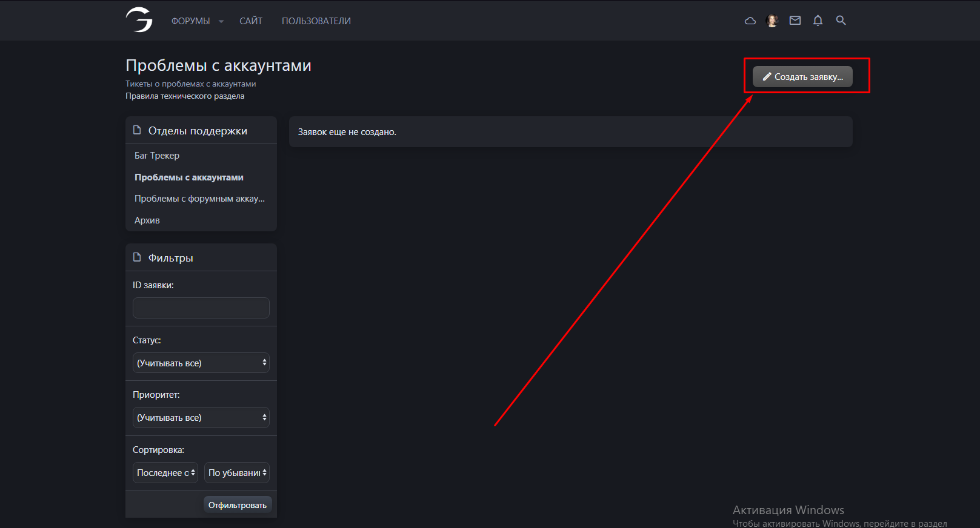
Task: Open the private messages envelope icon
Action: tap(795, 21)
